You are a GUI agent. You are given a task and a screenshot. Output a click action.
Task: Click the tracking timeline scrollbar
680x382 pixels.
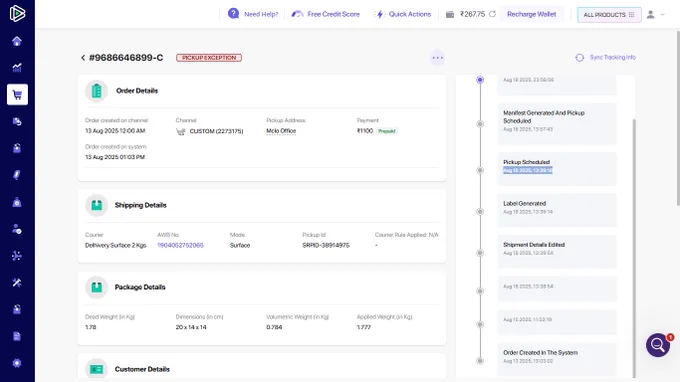(634, 247)
